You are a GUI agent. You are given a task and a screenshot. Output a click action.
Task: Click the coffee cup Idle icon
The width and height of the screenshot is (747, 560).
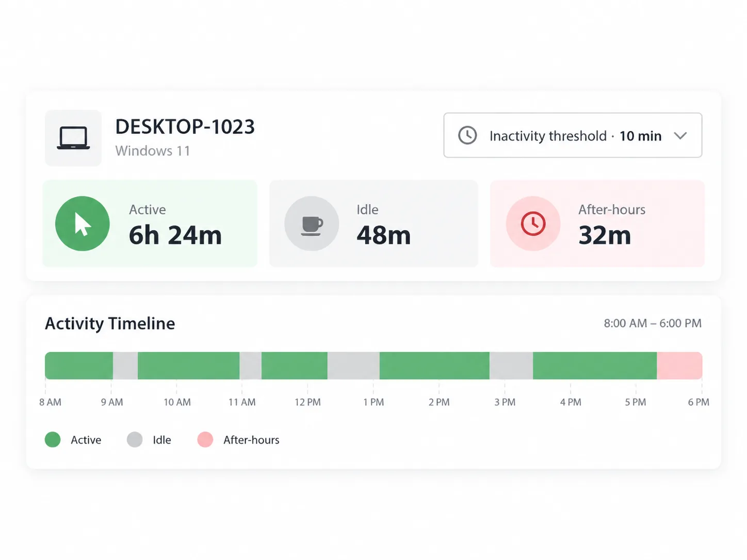pos(312,224)
